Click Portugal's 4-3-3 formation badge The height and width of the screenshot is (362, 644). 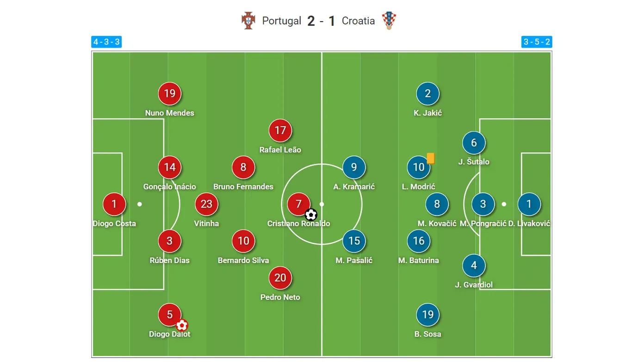point(106,42)
